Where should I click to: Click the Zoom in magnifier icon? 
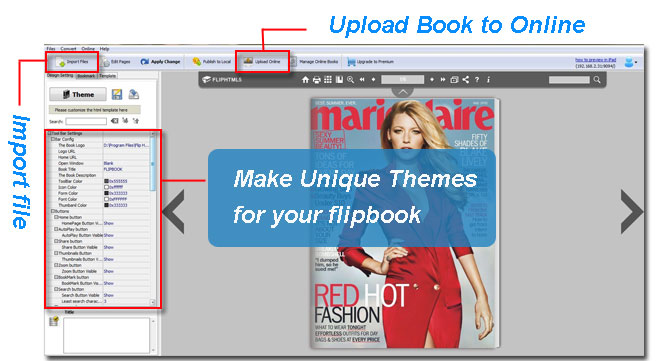point(351,79)
